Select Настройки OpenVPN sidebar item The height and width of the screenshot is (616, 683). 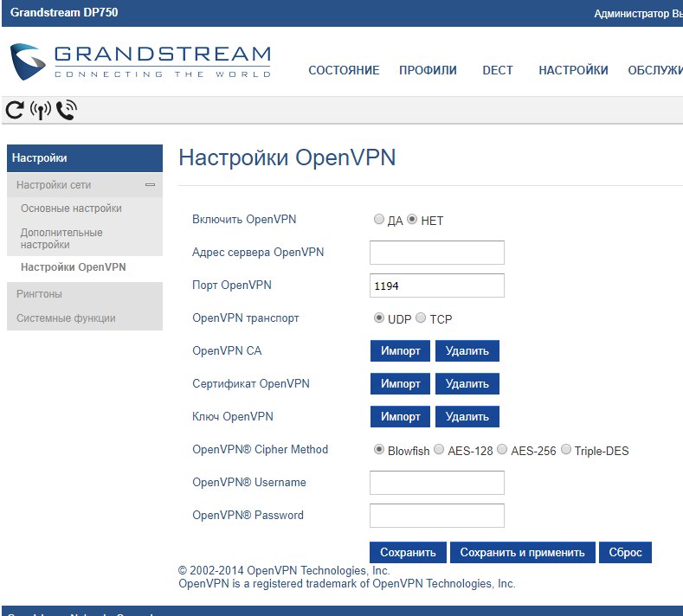coord(74,267)
